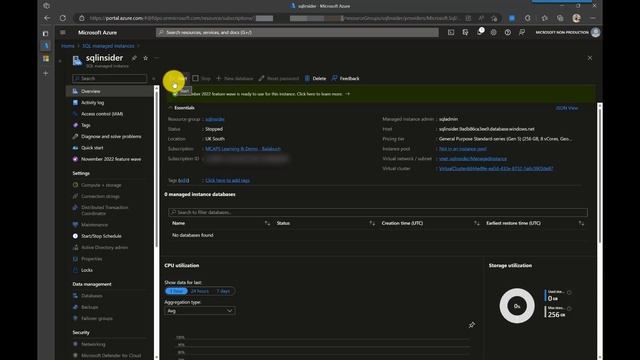The image size is (640, 360).
Task: Click SQL managed instances breadcrumb
Action: [x=108, y=46]
